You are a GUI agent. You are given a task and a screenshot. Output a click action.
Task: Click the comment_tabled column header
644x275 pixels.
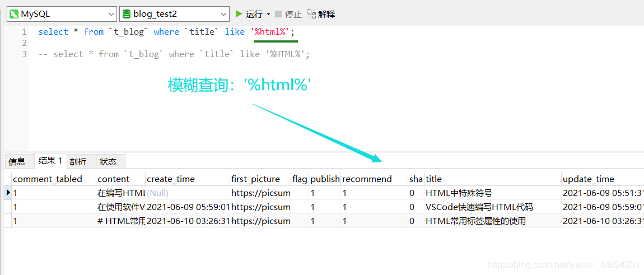pos(54,179)
